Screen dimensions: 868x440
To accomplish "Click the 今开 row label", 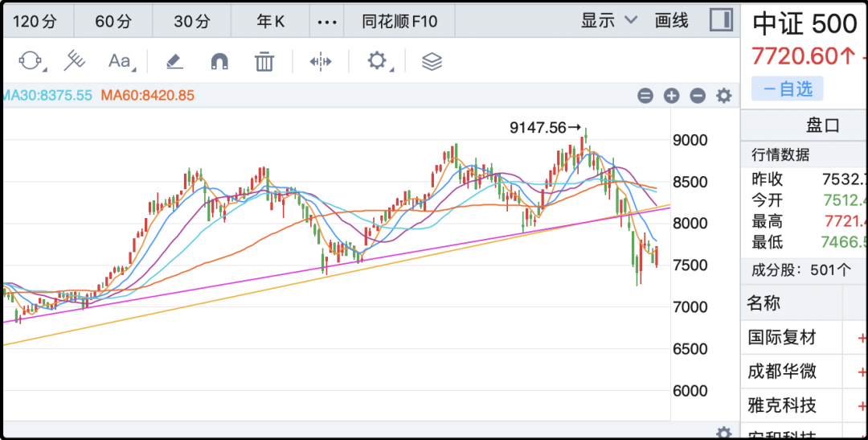I will [x=768, y=200].
